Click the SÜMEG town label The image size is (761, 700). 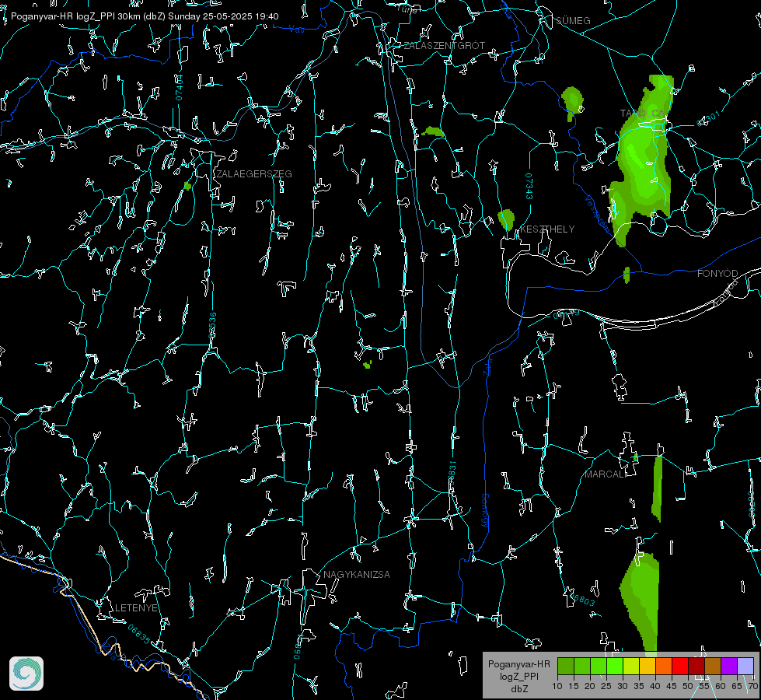pyautogui.click(x=573, y=21)
